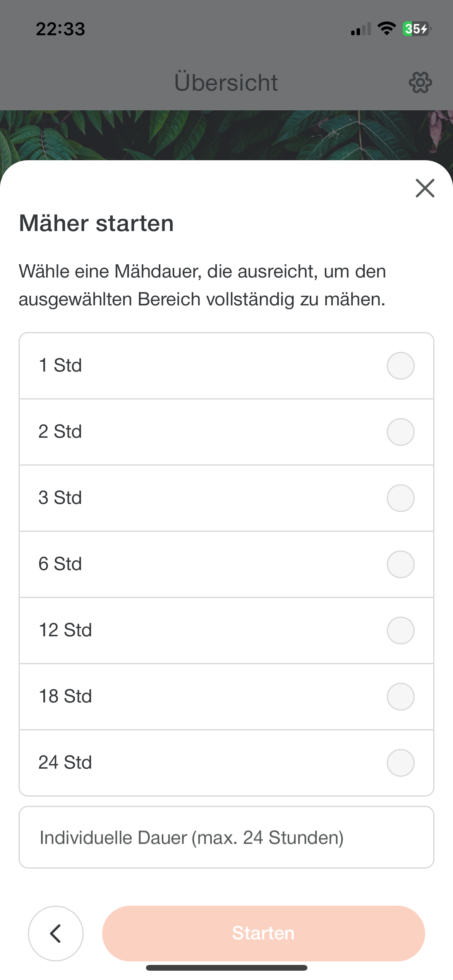Open settings gear icon in header
The width and height of the screenshot is (453, 980).
[420, 82]
